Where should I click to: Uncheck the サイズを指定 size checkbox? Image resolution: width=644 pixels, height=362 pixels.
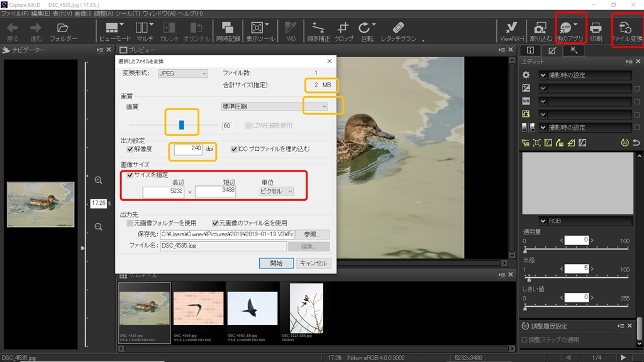[x=130, y=175]
